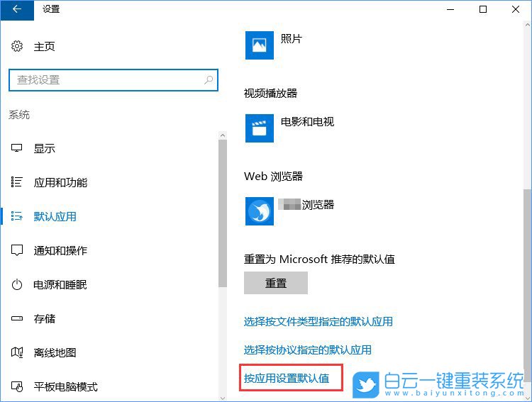The height and width of the screenshot is (402, 532).
Task: Select the 平板电脑模式 tablet icon
Action: (x=16, y=386)
